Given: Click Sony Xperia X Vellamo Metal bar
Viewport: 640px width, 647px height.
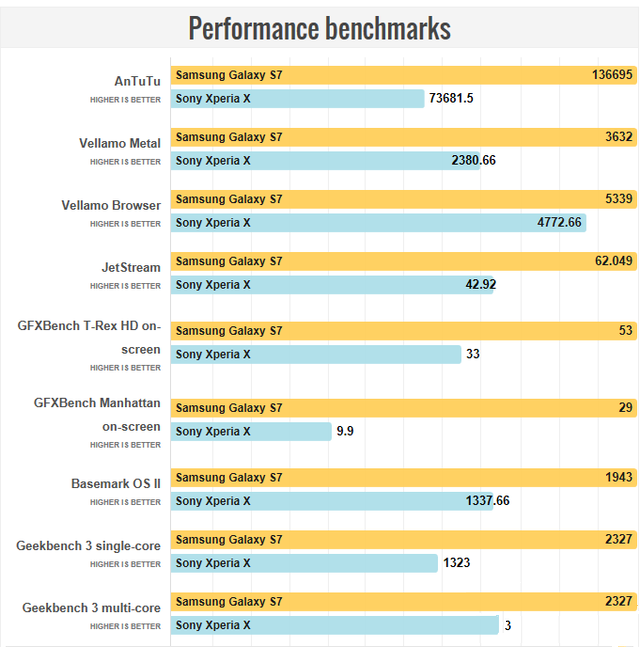Looking at the screenshot, I should (x=325, y=160).
